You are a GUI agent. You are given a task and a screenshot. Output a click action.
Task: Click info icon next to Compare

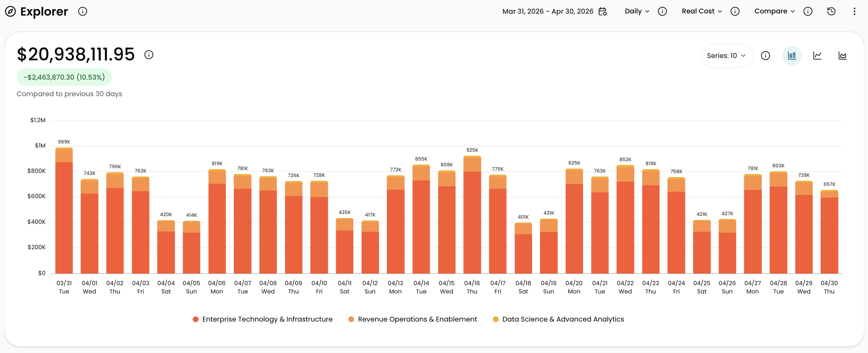808,12
